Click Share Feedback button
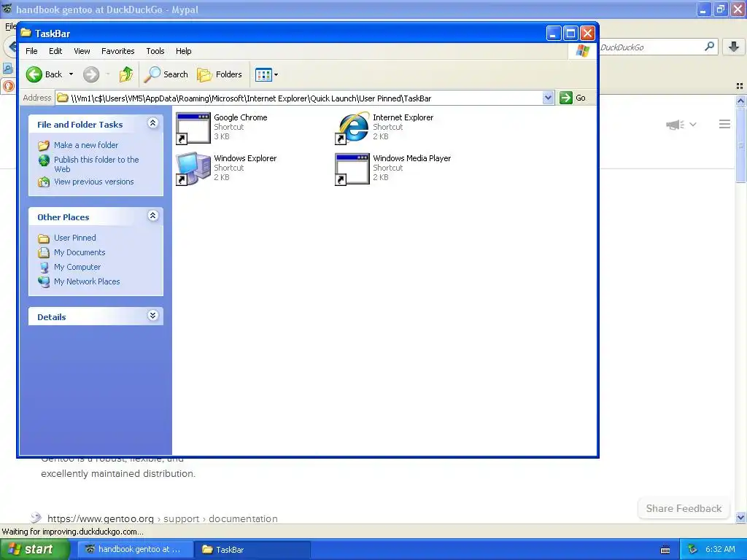This screenshot has width=747, height=560. point(684,508)
